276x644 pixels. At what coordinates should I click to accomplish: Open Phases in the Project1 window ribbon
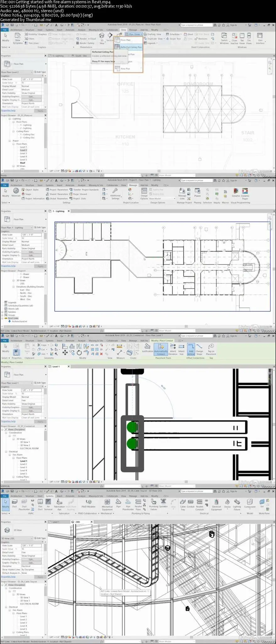197,192
